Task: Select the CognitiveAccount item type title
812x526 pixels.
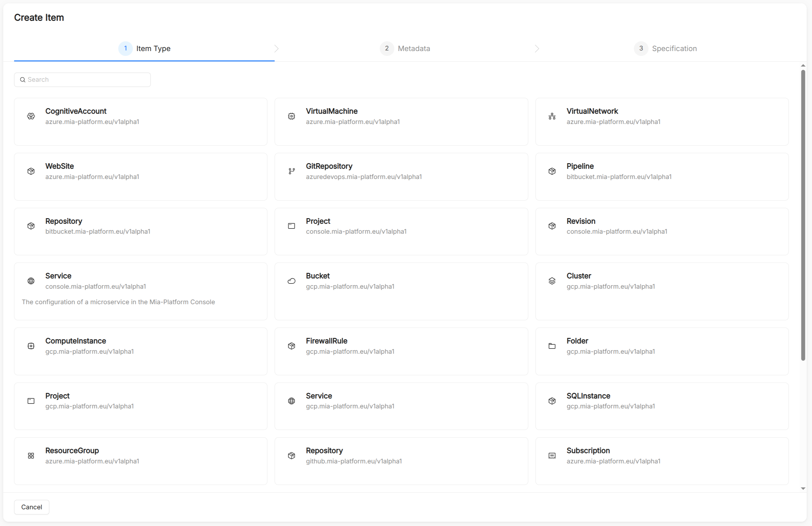Action: 76,111
